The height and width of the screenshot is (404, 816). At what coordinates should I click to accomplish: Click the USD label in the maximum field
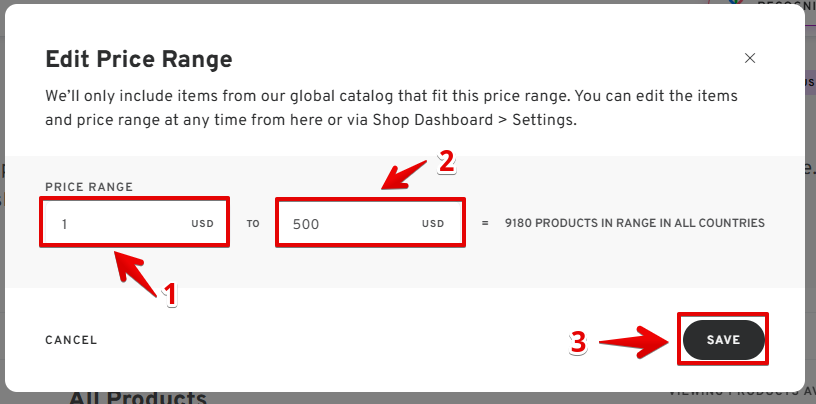pyautogui.click(x=433, y=224)
